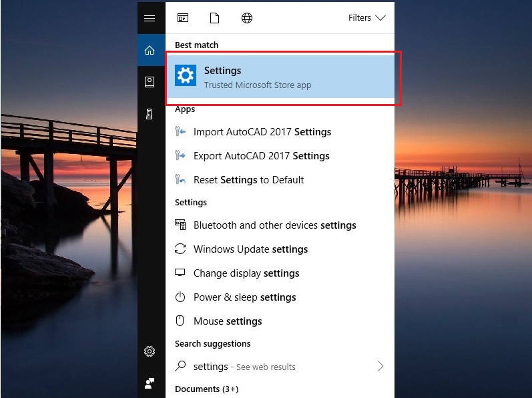Choose Reset Settings to Default
This screenshot has width=532, height=398.
[x=248, y=180]
